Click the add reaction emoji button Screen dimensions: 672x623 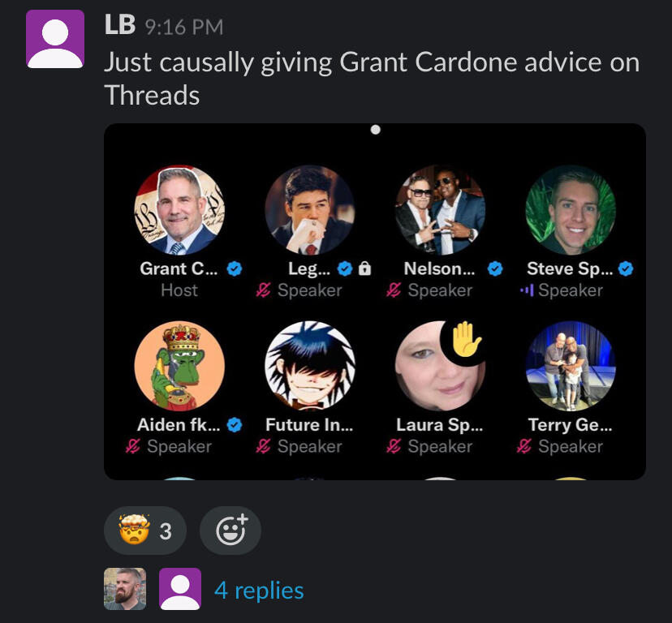230,531
